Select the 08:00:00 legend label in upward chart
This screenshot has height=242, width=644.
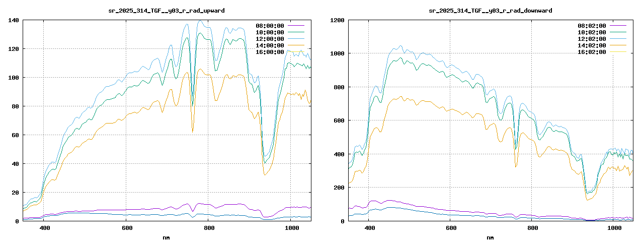click(270, 26)
